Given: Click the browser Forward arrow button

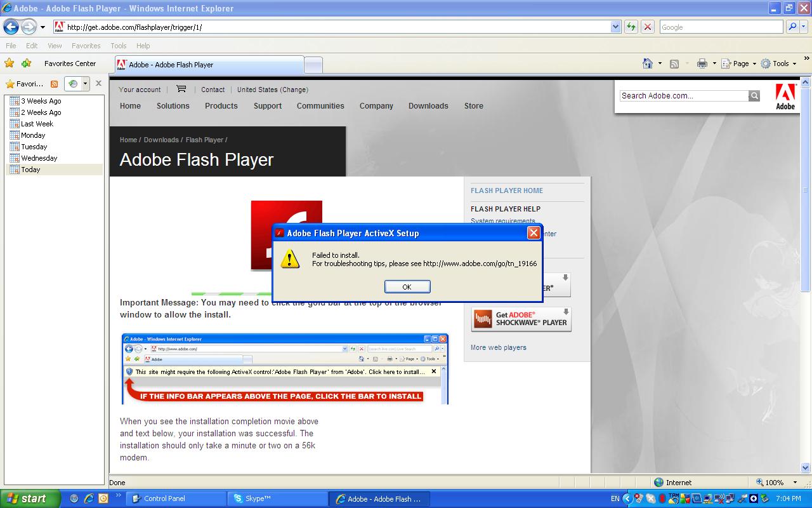Looking at the screenshot, I should (x=29, y=27).
